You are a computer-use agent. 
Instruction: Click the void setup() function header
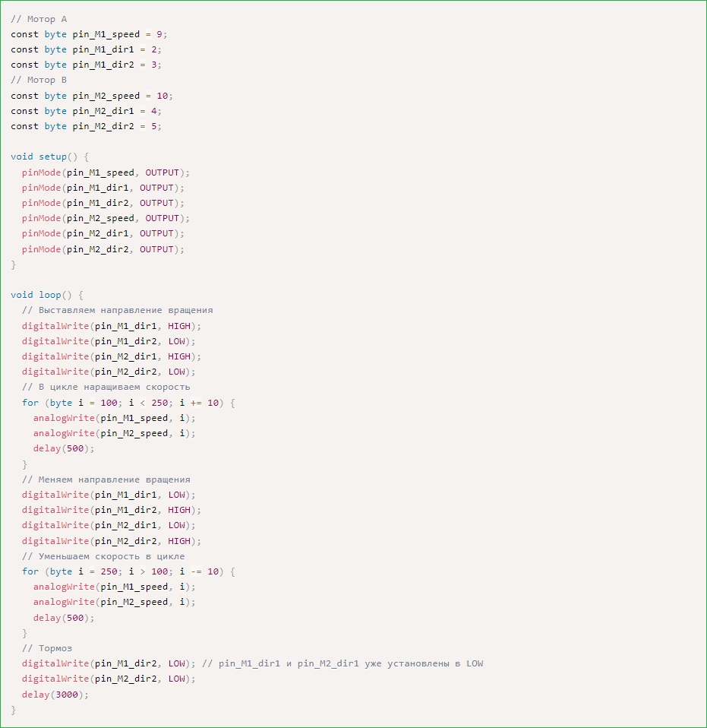pos(49,157)
